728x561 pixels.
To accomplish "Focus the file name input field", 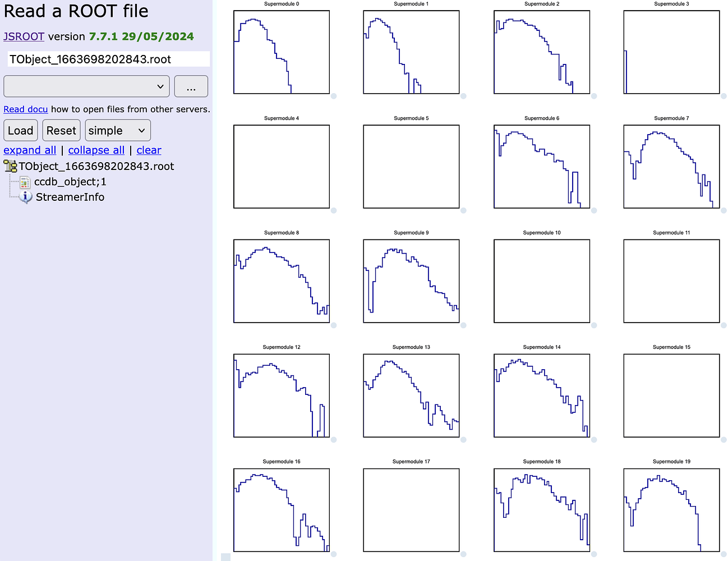I will 108,59.
